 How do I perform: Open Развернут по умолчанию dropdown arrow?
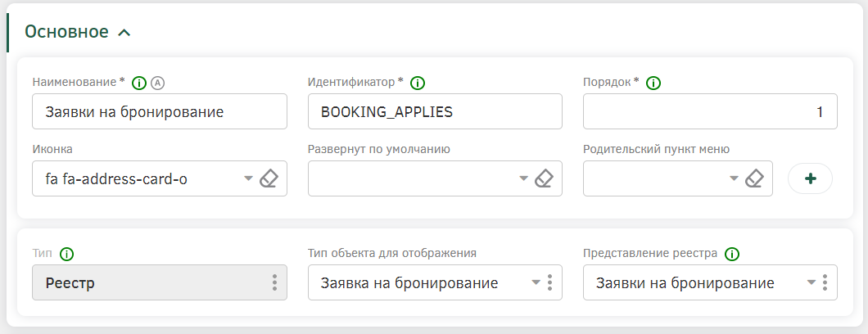tap(524, 178)
